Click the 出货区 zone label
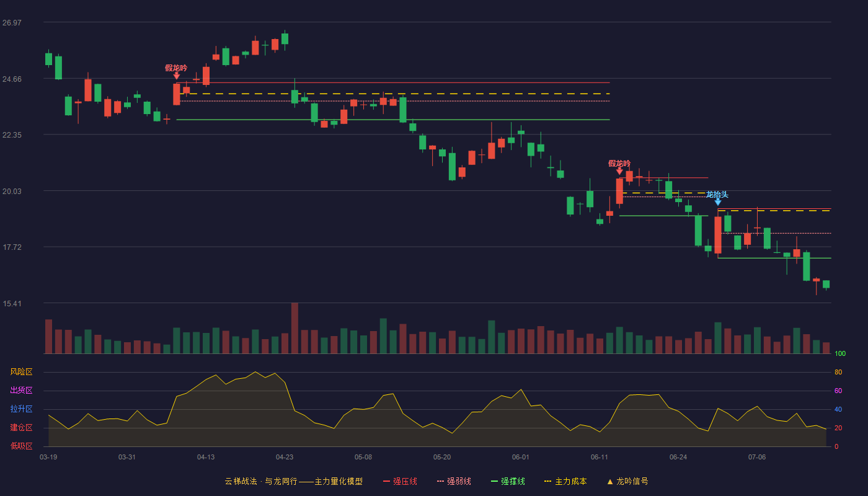This screenshot has height=496, width=868. (21, 391)
